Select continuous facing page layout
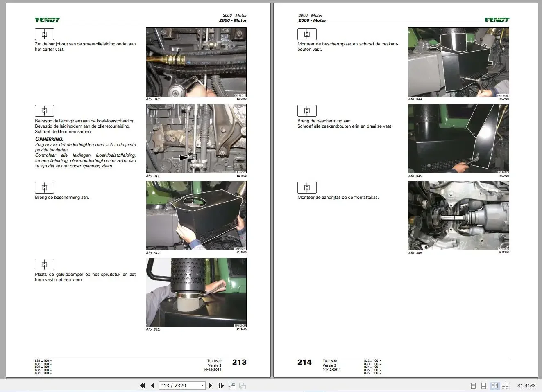The width and height of the screenshot is (542, 392). [506, 385]
